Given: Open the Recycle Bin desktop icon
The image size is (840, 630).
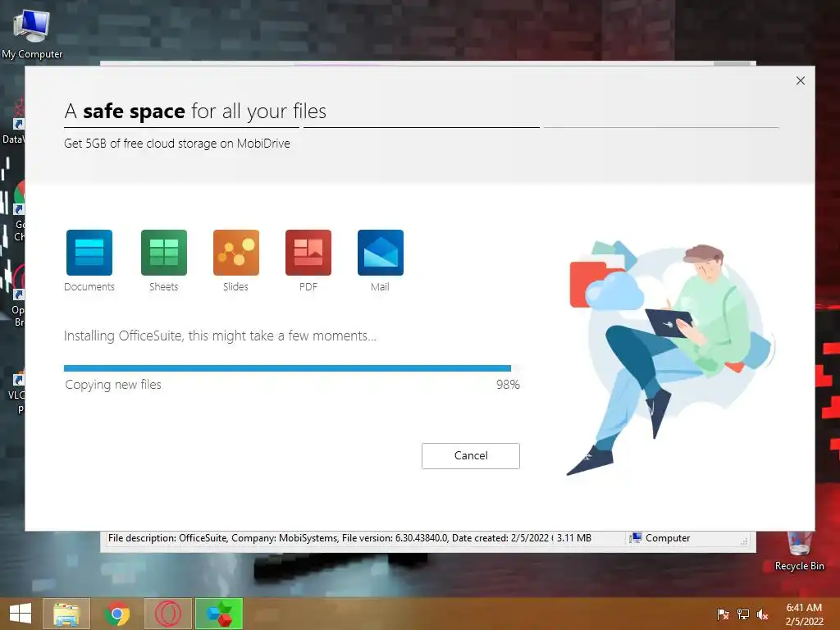Looking at the screenshot, I should [x=799, y=552].
